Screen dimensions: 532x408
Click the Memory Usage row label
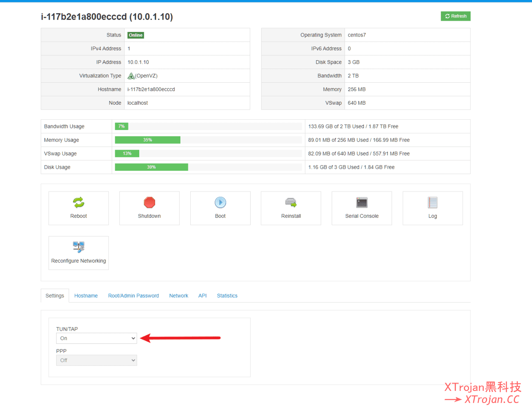(x=62, y=140)
